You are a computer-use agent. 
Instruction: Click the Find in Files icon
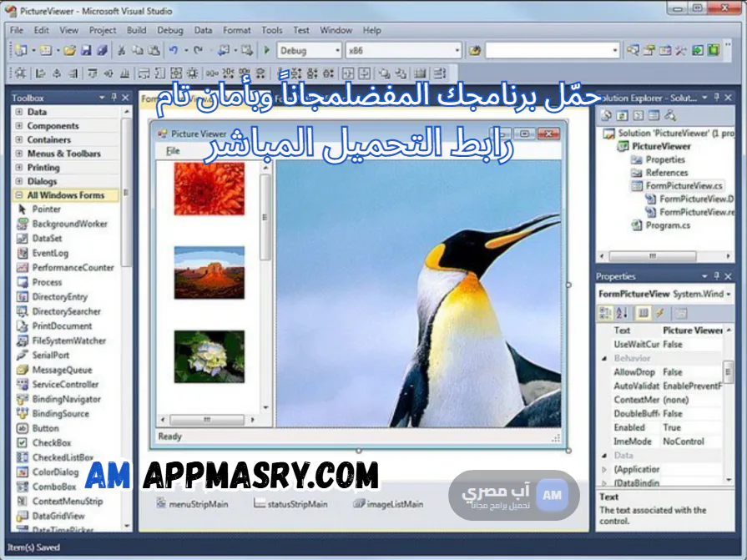(475, 50)
